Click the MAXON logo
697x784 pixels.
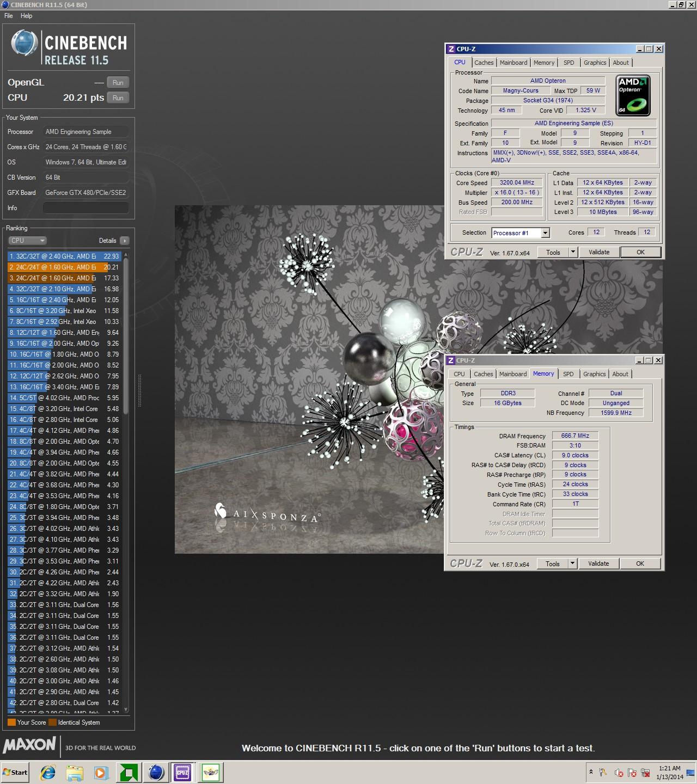[x=29, y=744]
